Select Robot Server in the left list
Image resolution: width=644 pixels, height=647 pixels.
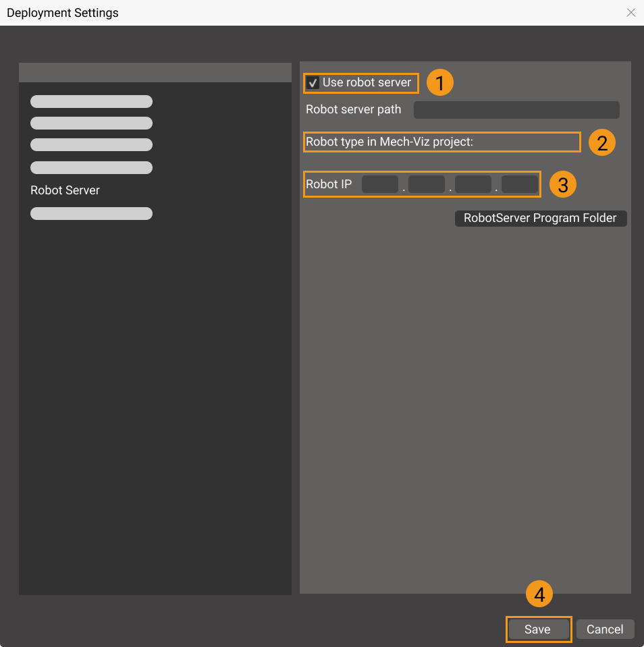pos(65,190)
